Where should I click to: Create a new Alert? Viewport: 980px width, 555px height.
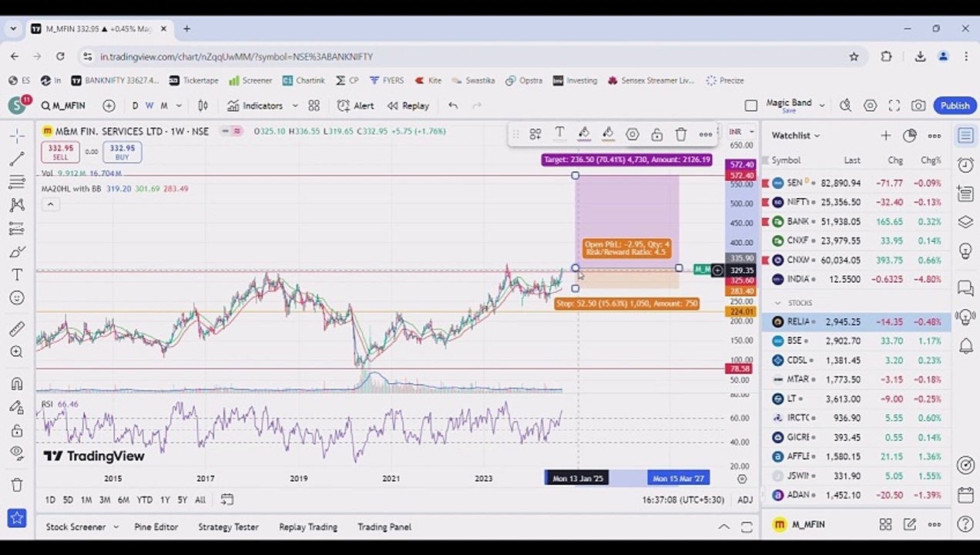pyautogui.click(x=355, y=106)
